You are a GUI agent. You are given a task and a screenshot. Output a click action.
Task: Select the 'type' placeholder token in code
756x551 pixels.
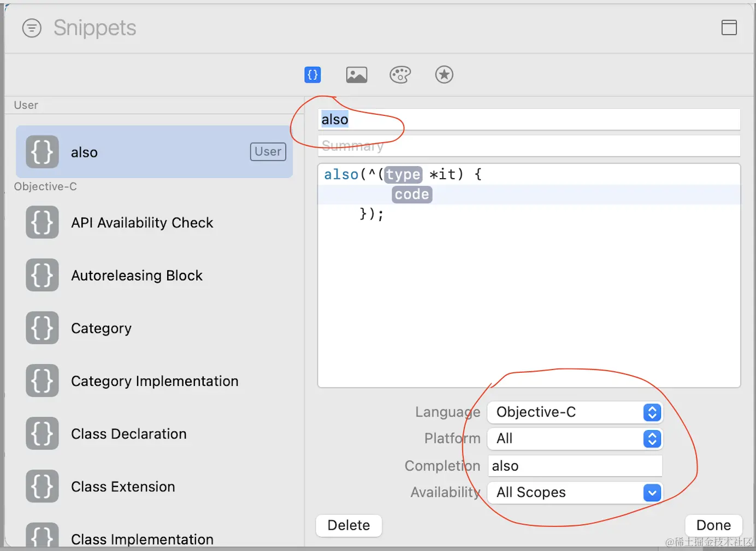[403, 174]
